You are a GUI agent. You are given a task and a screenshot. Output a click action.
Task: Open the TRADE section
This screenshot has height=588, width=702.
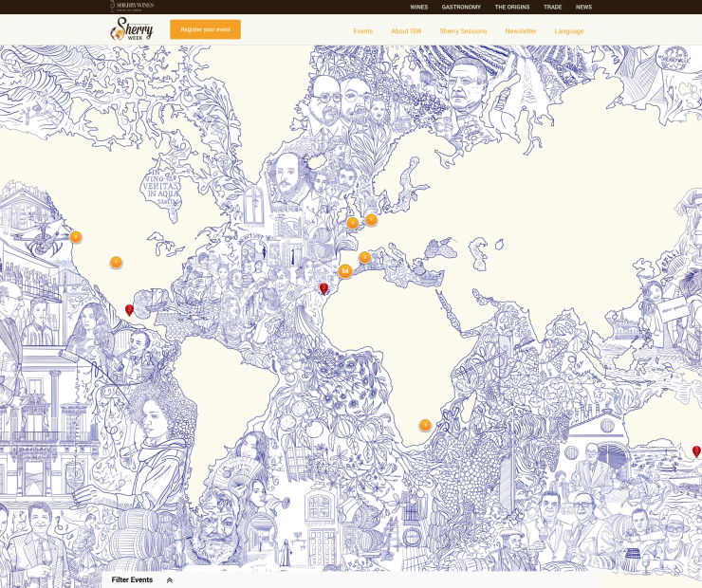[x=552, y=8]
